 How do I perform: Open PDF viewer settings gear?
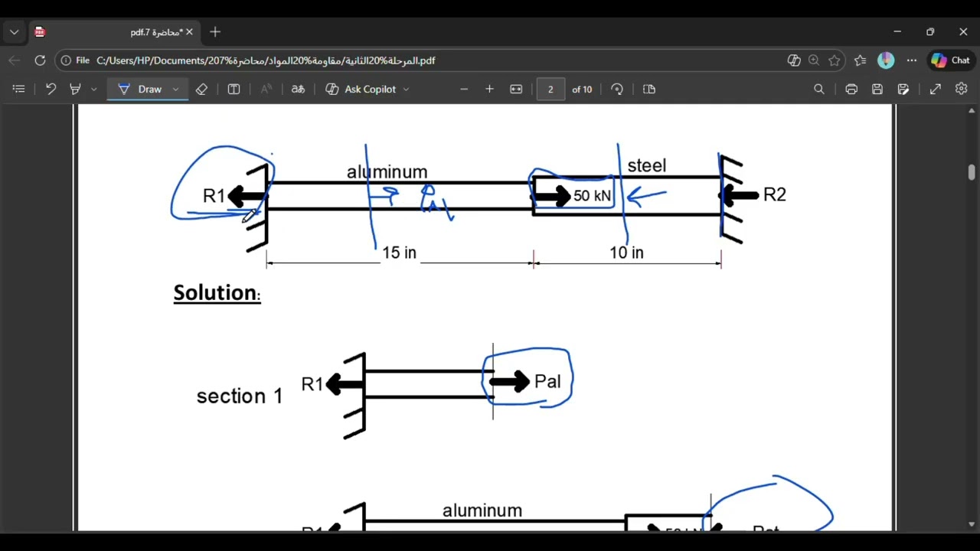(x=962, y=89)
